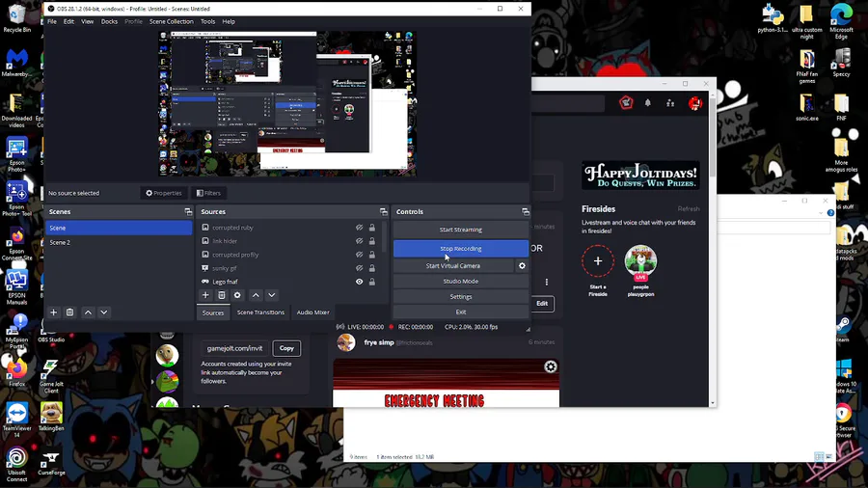Image resolution: width=868 pixels, height=488 pixels.
Task: Open source properties gear in Sources toolbar
Action: point(237,295)
